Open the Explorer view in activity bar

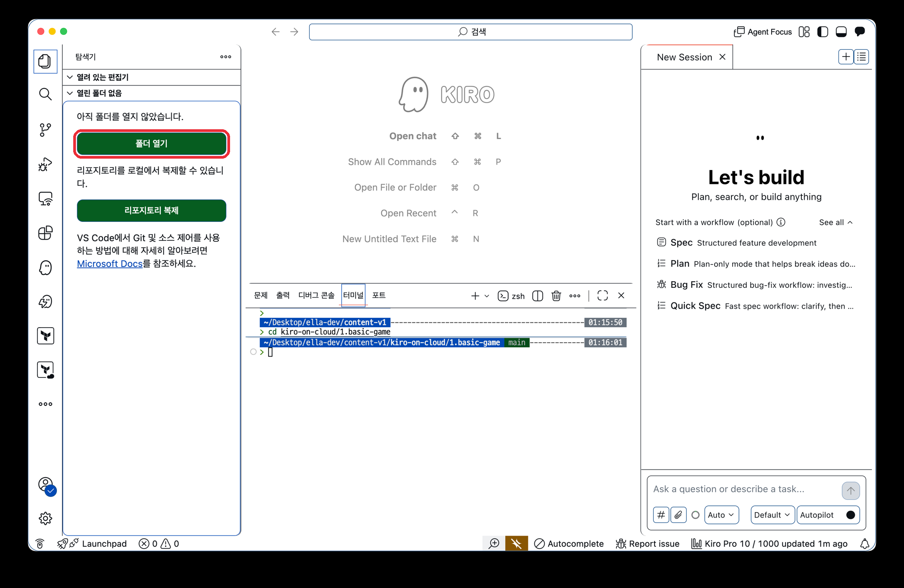45,61
